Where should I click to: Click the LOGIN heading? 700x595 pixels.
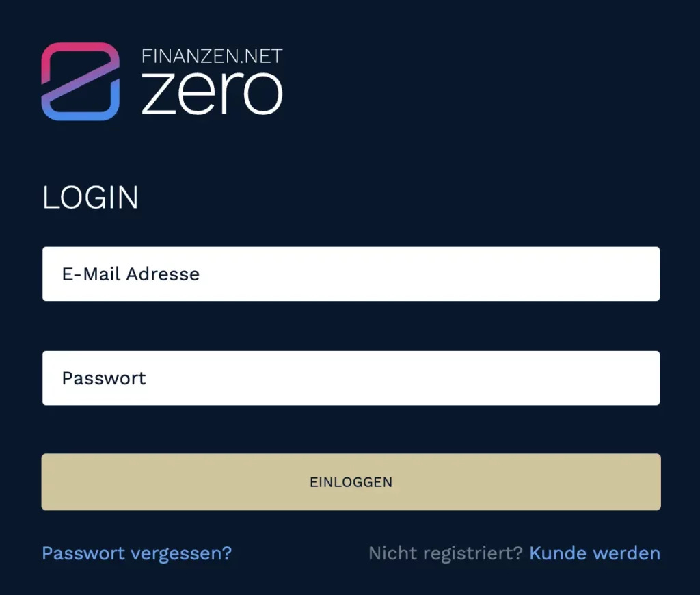90,197
